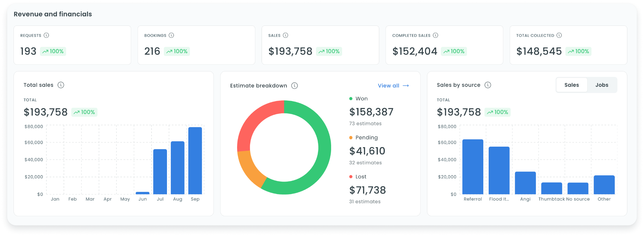Select the red Lost legend dot
Screen dimensions: 644x236
(351, 177)
